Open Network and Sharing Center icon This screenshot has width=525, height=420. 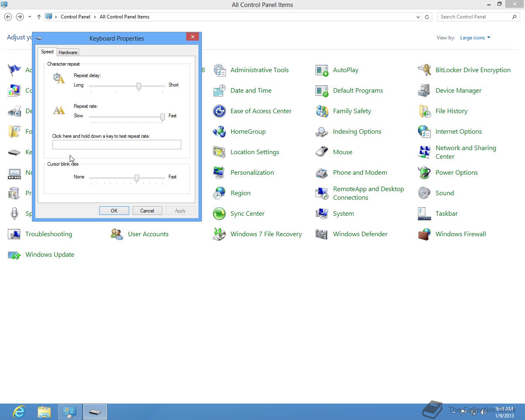(x=425, y=152)
